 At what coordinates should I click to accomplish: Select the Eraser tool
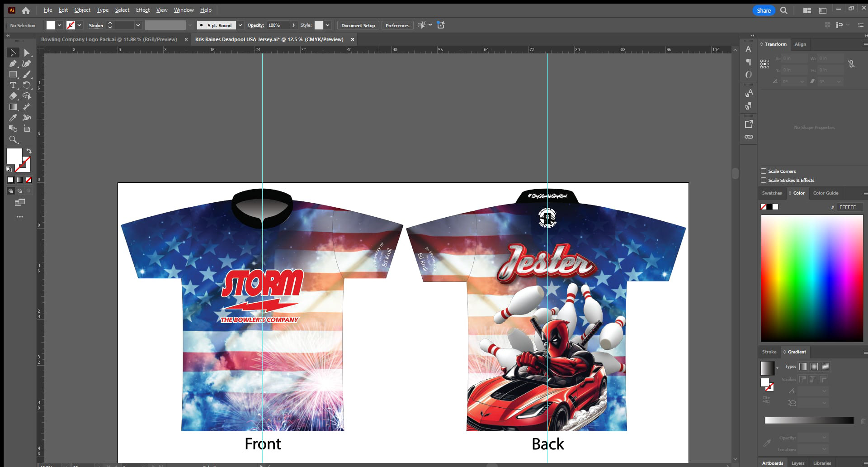coord(13,96)
